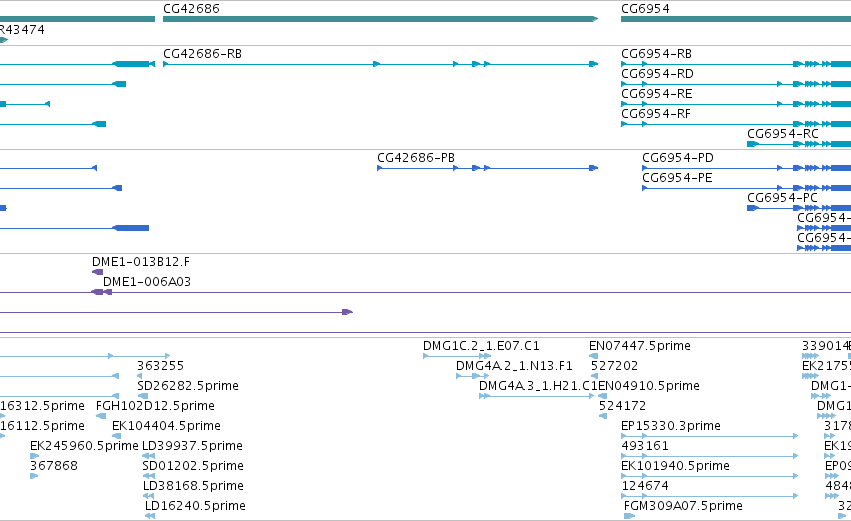The image size is (851, 521).
Task: Click the FGH102D12.5prime EST label
Action: pos(155,406)
